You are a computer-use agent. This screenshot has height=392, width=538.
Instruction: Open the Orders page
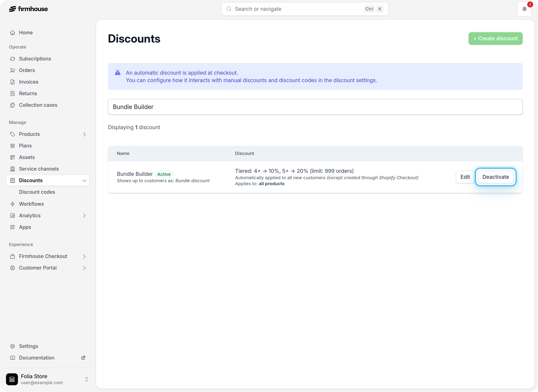48,71
